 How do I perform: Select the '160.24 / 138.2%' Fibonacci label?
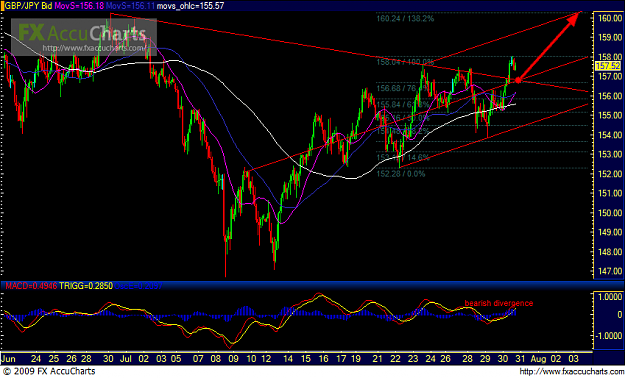click(405, 18)
